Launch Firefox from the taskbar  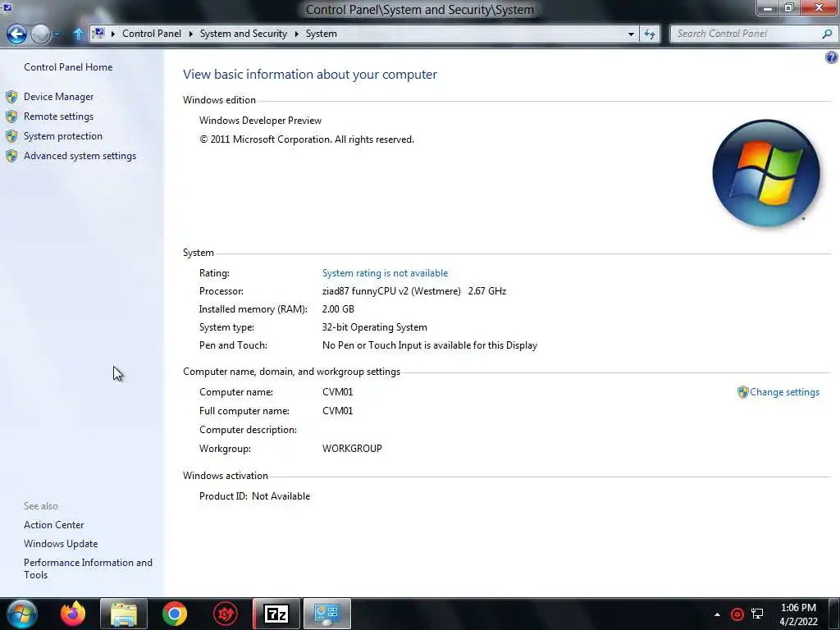(73, 614)
